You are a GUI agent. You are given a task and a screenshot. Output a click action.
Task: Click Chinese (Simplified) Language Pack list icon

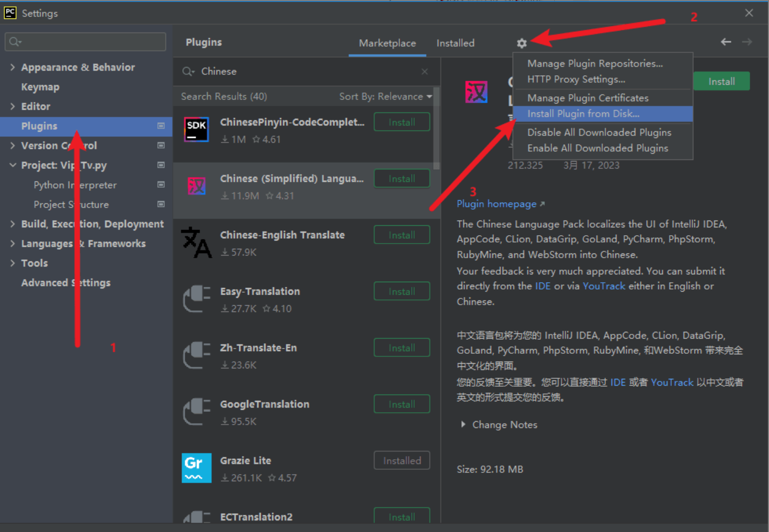point(196,186)
